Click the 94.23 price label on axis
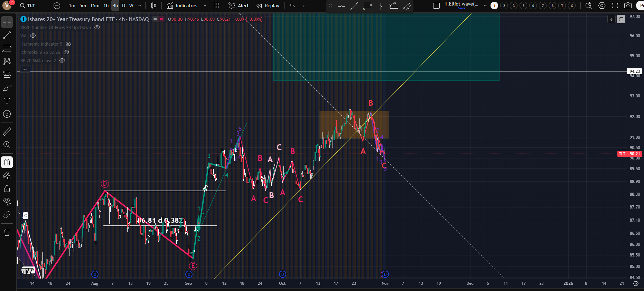Image resolution: width=644 pixels, height=291 pixels. point(634,71)
